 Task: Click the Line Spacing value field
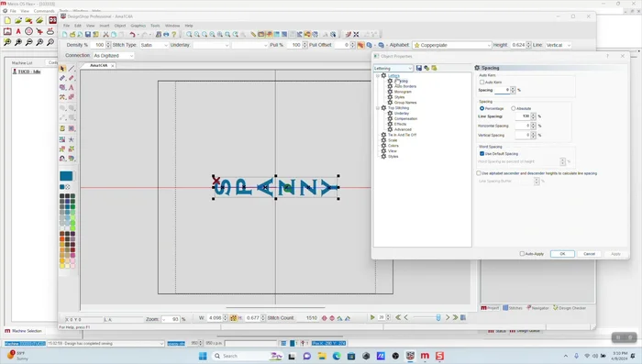[523, 116]
